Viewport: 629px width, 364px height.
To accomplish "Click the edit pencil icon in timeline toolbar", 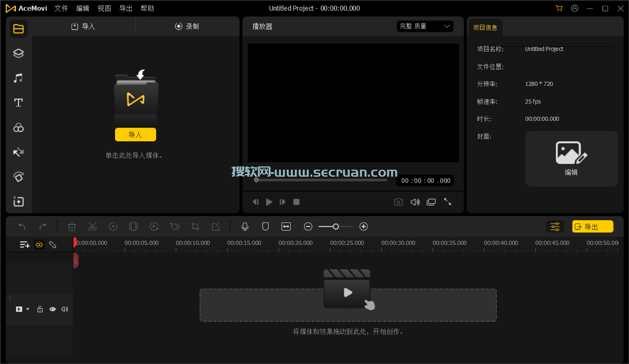I will click(x=216, y=226).
